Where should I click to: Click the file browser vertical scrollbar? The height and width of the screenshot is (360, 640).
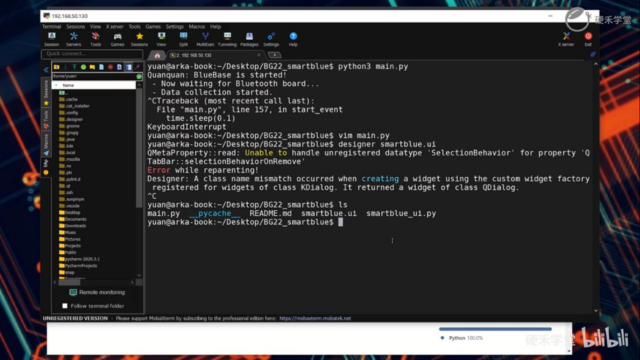point(139,180)
